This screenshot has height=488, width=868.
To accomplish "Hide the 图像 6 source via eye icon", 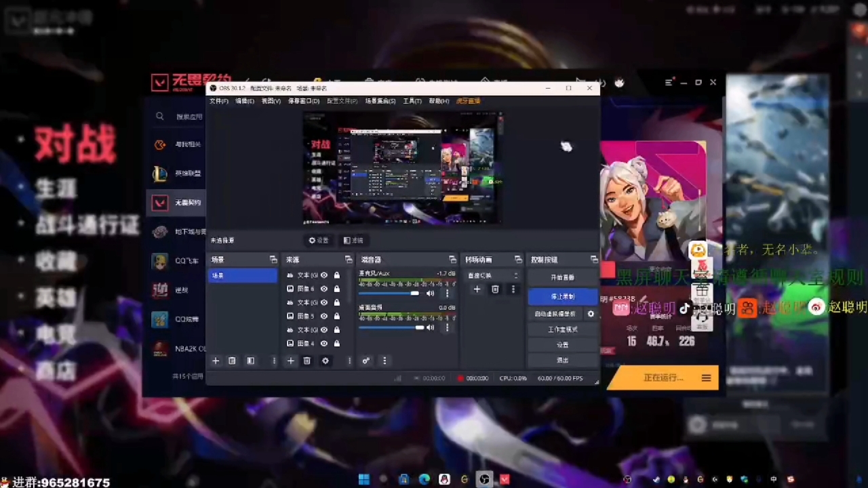I will pyautogui.click(x=324, y=289).
